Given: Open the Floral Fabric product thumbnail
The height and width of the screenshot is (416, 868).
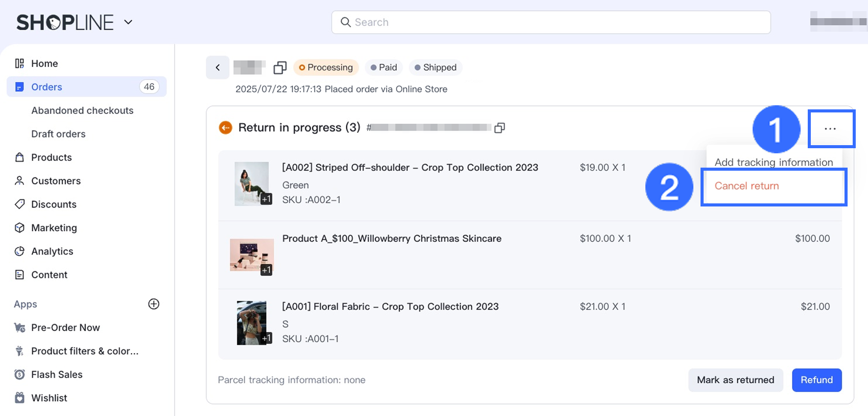Looking at the screenshot, I should 252,322.
